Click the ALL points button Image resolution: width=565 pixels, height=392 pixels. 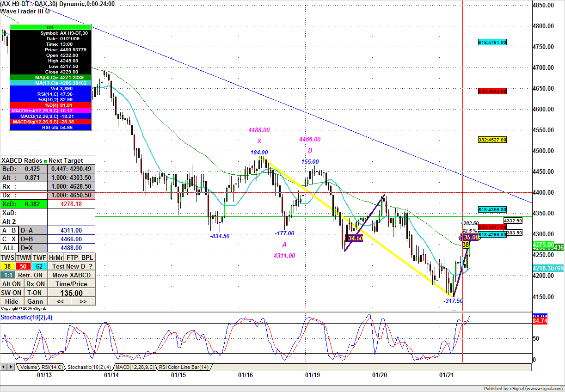tap(9, 248)
